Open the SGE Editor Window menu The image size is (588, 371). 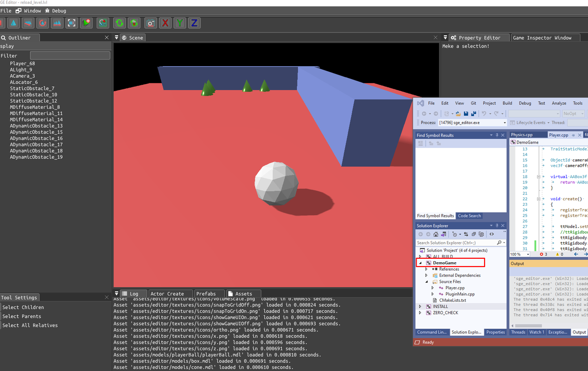28,11
